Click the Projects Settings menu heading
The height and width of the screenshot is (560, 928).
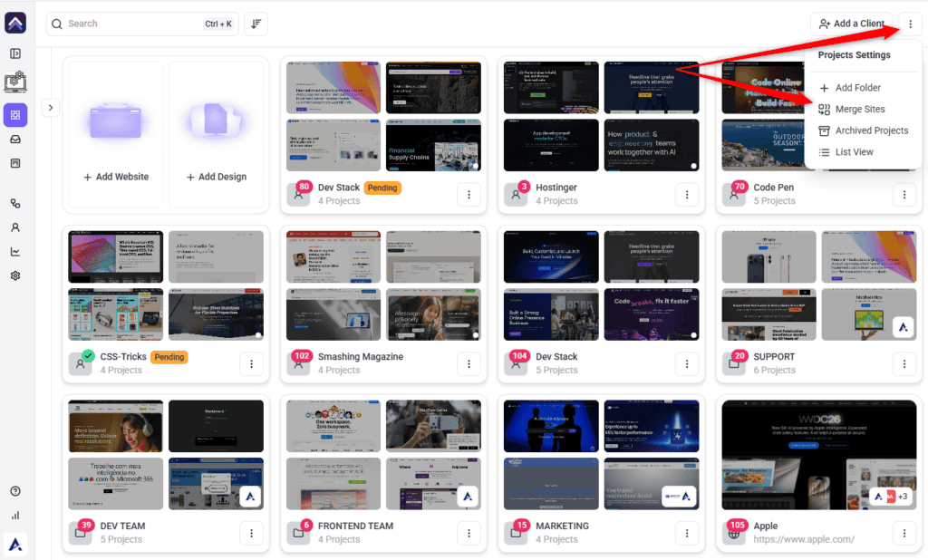click(854, 55)
